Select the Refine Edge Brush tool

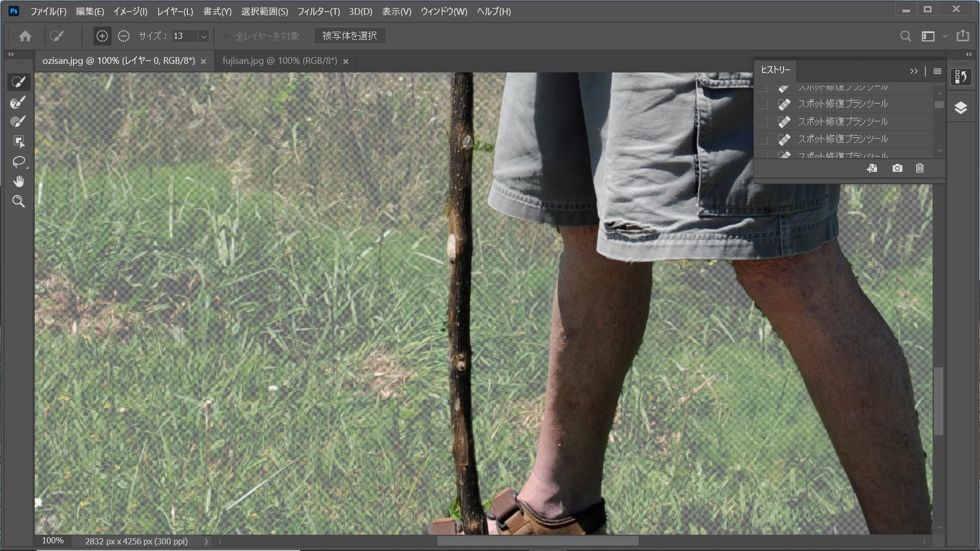(18, 102)
